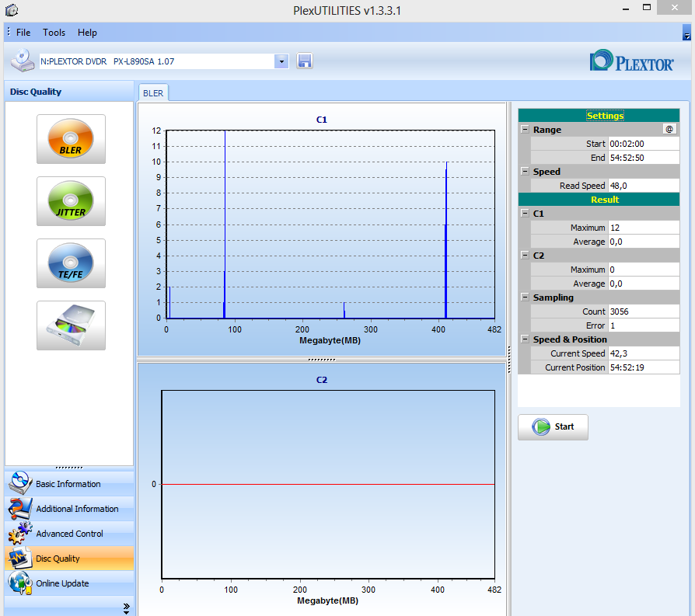This screenshot has height=616, width=695.
Task: Click the Sampling Count value 3056
Action: tap(644, 311)
